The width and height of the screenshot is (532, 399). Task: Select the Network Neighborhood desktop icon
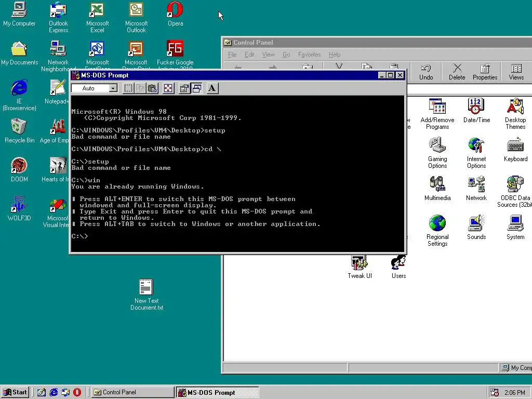tap(58, 57)
